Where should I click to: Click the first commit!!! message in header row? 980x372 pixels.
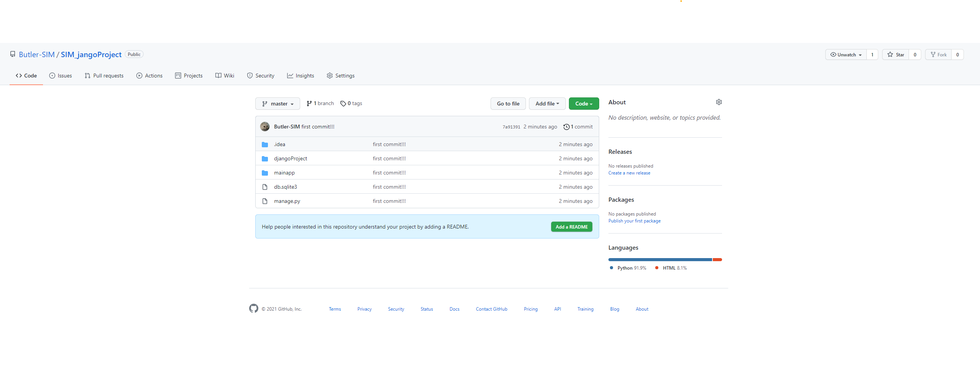coord(318,127)
